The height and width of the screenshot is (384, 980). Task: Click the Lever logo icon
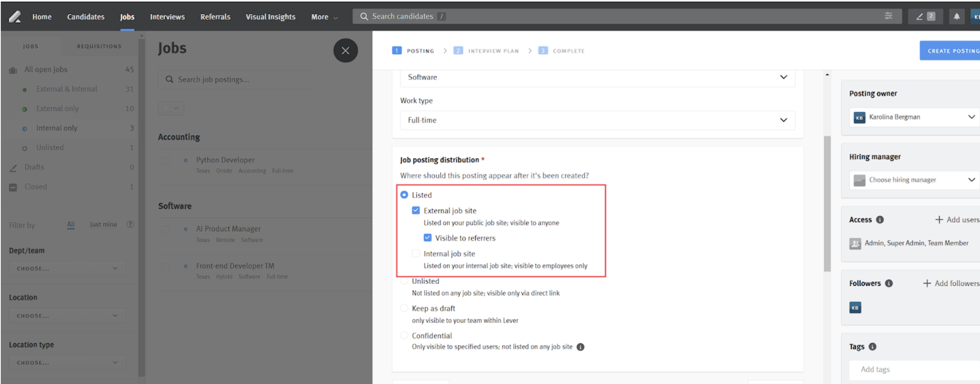15,16
